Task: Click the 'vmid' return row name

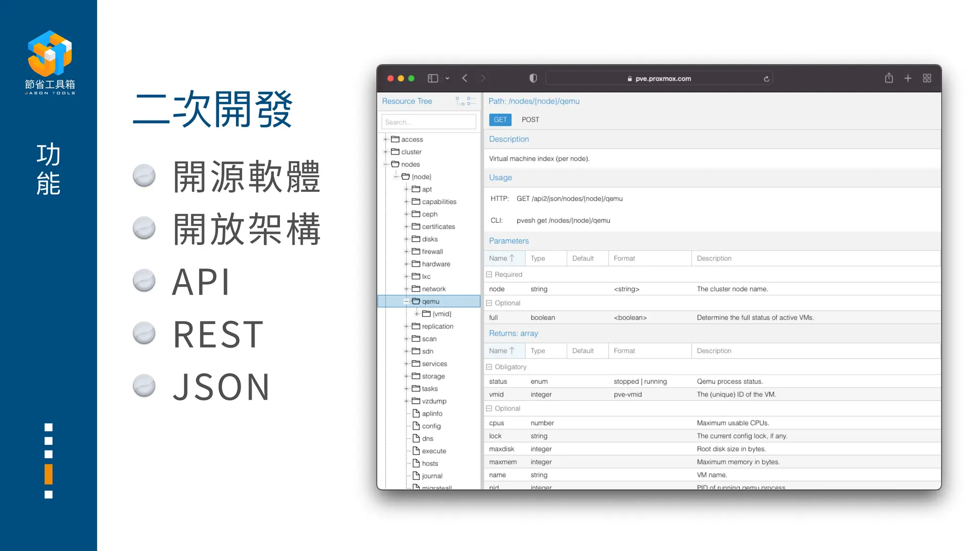Action: click(496, 394)
